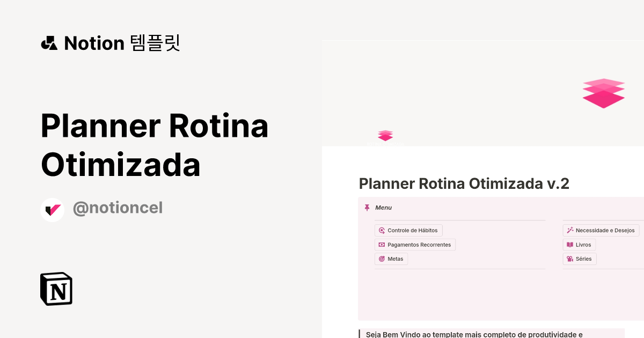Click the Seja Bem Vindo welcome callout

coord(483,334)
